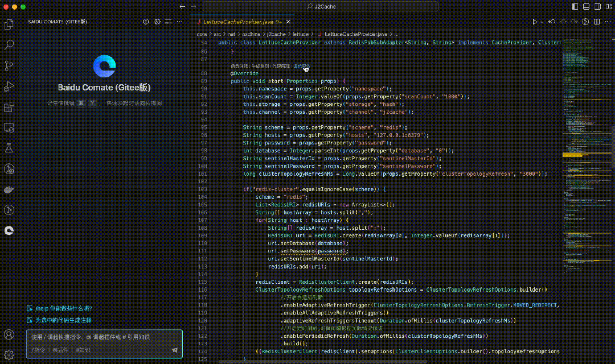Viewport: 615px width, 364px height.
Task: Toggle primary side bar visibility
Action: click(x=575, y=7)
